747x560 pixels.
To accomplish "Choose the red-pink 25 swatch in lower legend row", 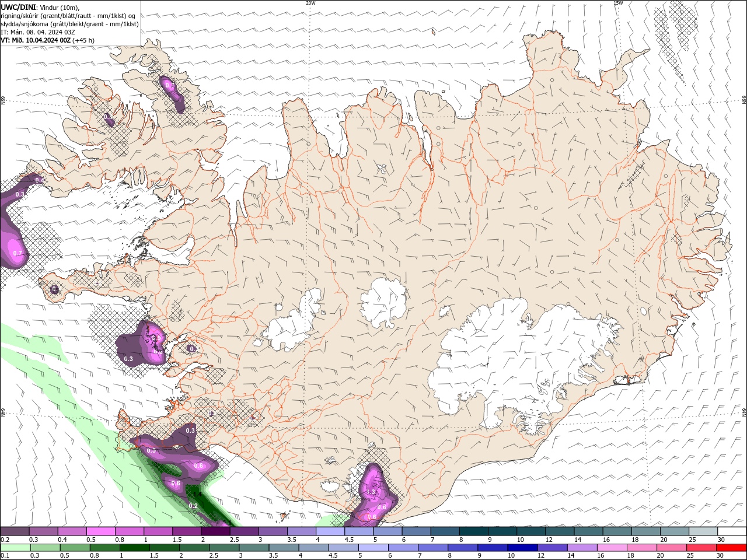I will pyautogui.click(x=702, y=548).
